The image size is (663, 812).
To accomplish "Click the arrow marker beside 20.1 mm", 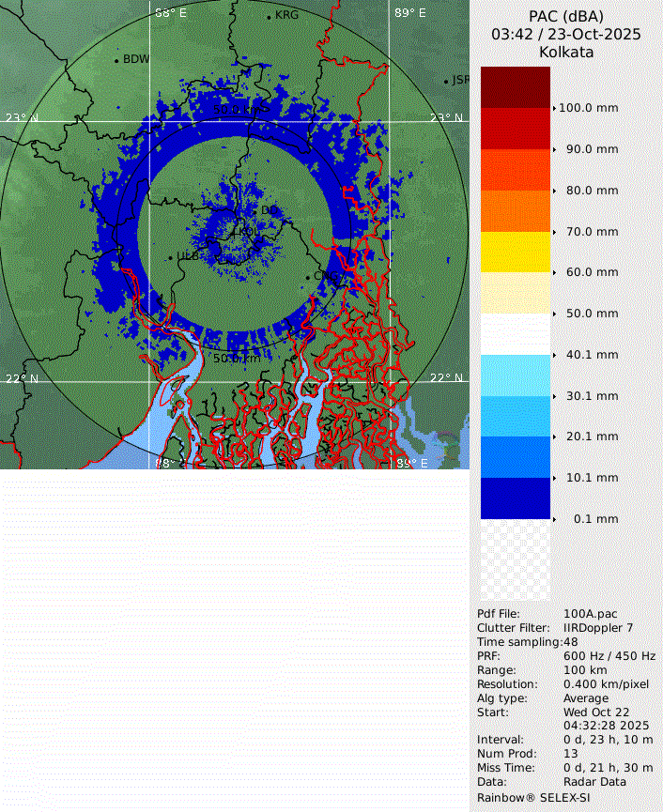I will pyautogui.click(x=554, y=437).
